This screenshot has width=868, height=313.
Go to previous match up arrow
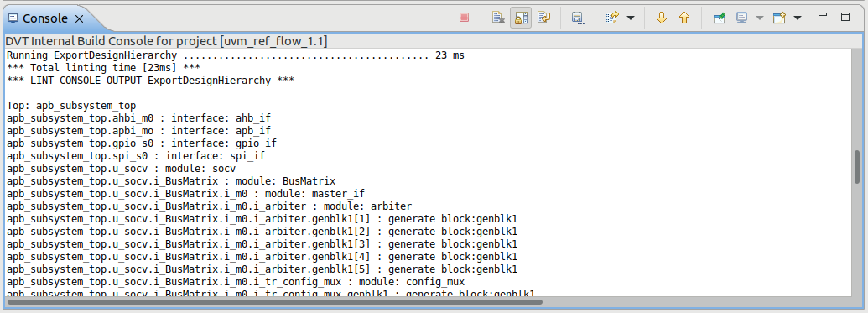684,18
